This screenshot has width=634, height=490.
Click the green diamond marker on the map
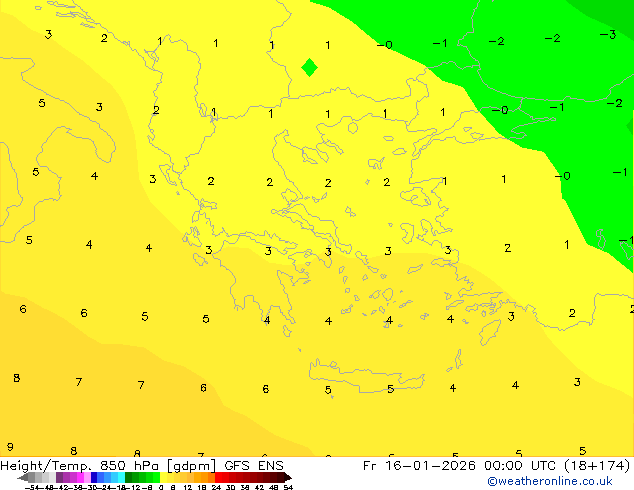[x=310, y=67]
